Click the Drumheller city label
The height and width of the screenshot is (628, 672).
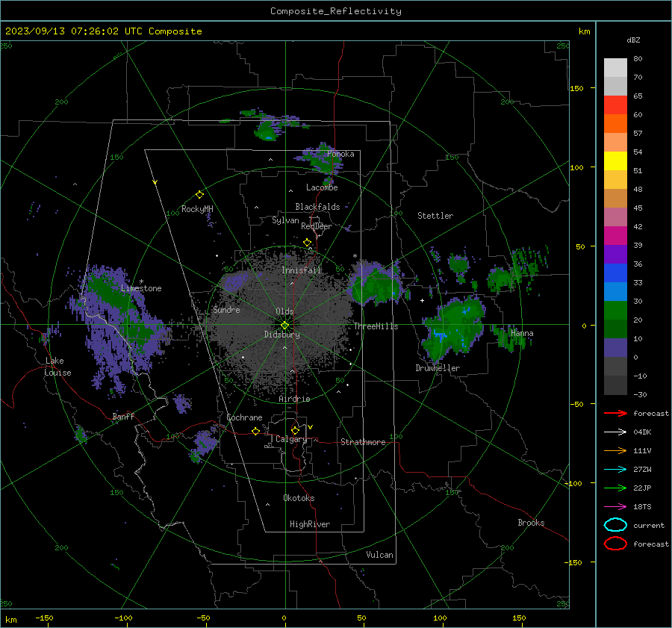pos(438,368)
